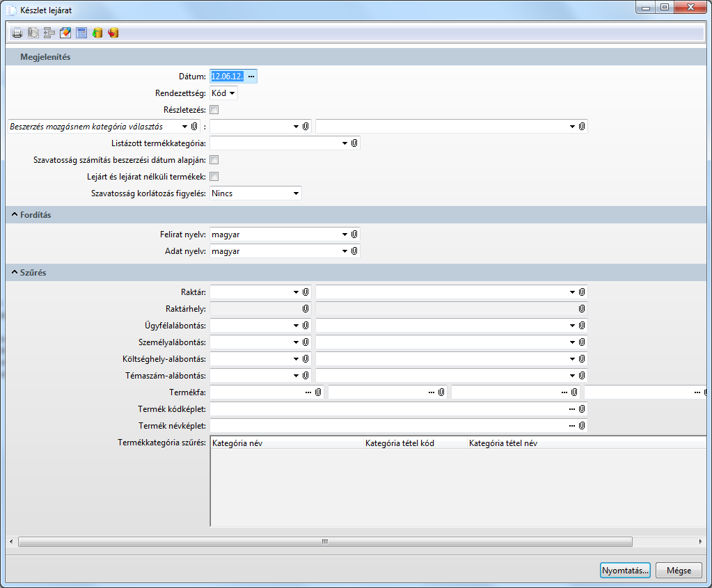The width and height of the screenshot is (712, 588).
Task: Click the database icon with red arrow
Action: 113,33
